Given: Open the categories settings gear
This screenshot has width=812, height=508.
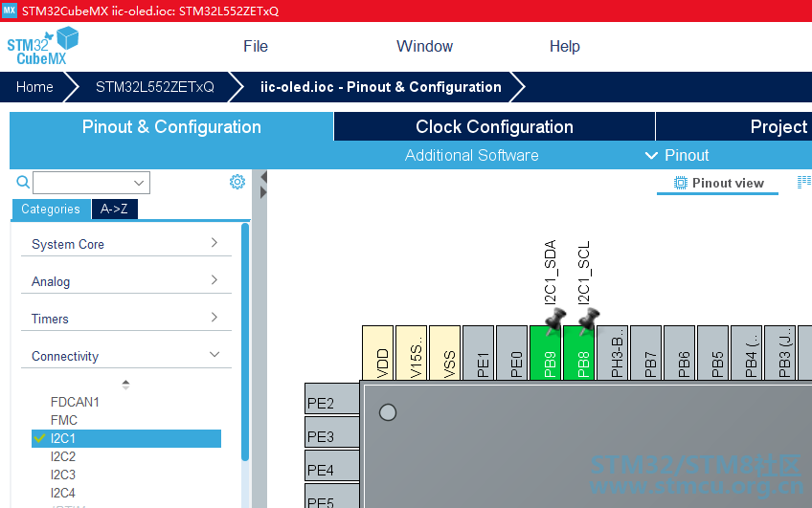Looking at the screenshot, I should click(237, 182).
